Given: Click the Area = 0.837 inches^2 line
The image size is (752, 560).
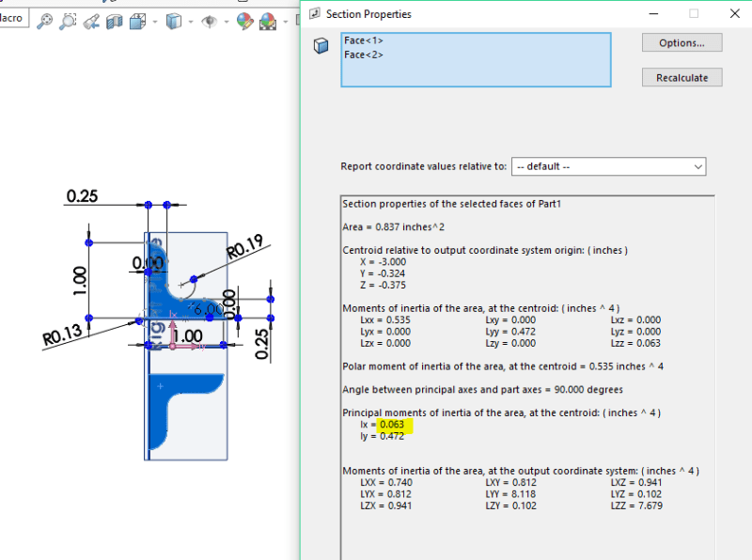Looking at the screenshot, I should [393, 226].
